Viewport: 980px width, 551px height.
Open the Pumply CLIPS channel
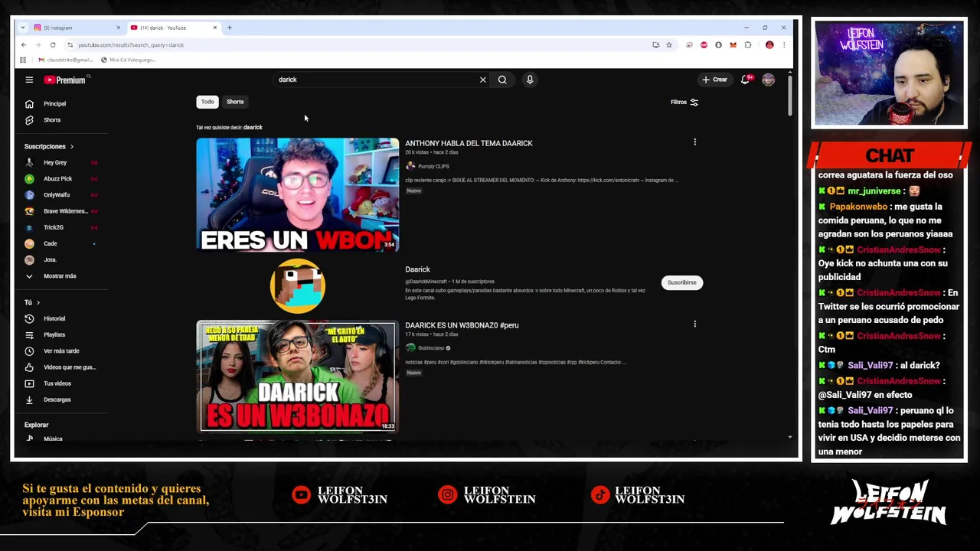(433, 166)
